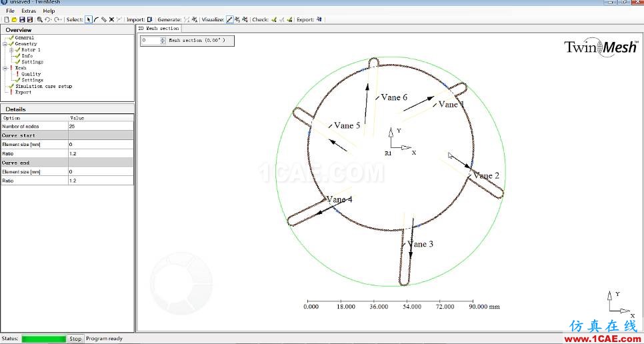Edit Curve start Element size value
Viewport: 644px width, 344px height.
[x=101, y=145]
